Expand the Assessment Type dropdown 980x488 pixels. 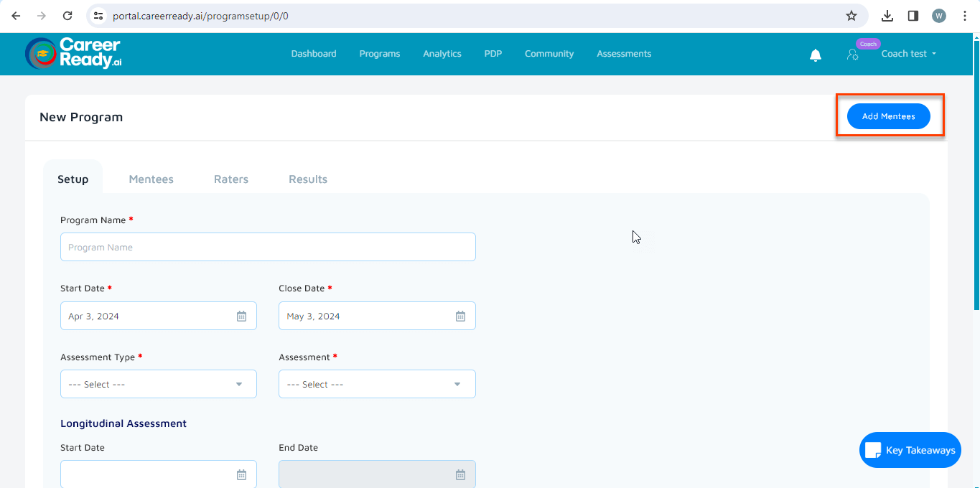click(x=159, y=385)
